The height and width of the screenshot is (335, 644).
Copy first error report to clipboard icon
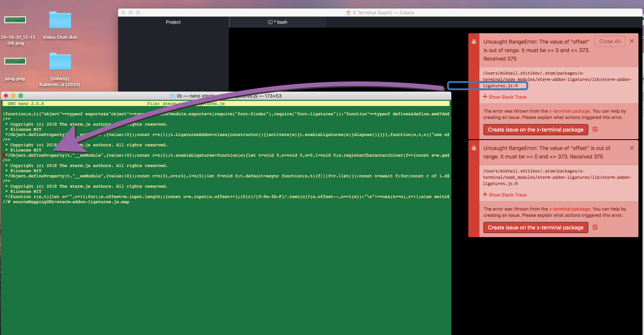595,129
